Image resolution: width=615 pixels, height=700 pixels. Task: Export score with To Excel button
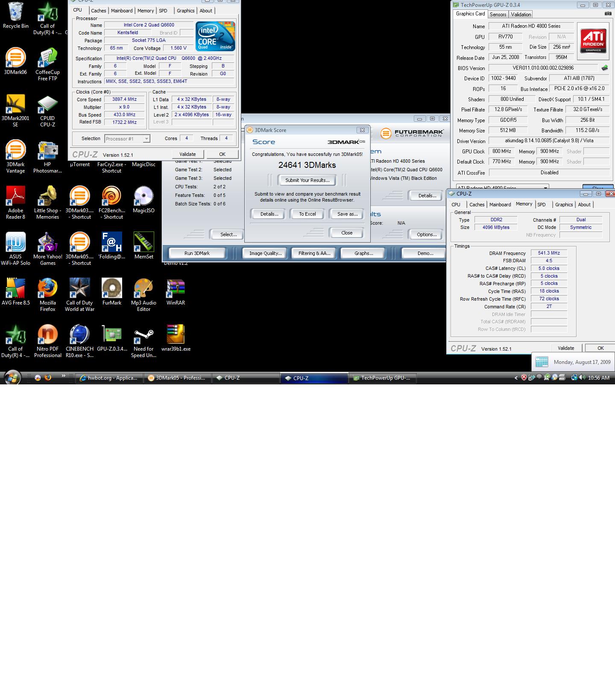click(307, 214)
